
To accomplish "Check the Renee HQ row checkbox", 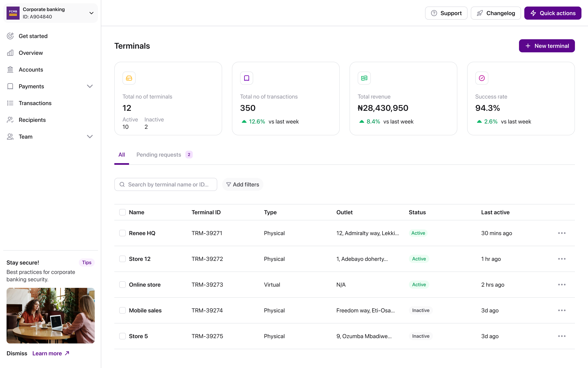I will [122, 233].
